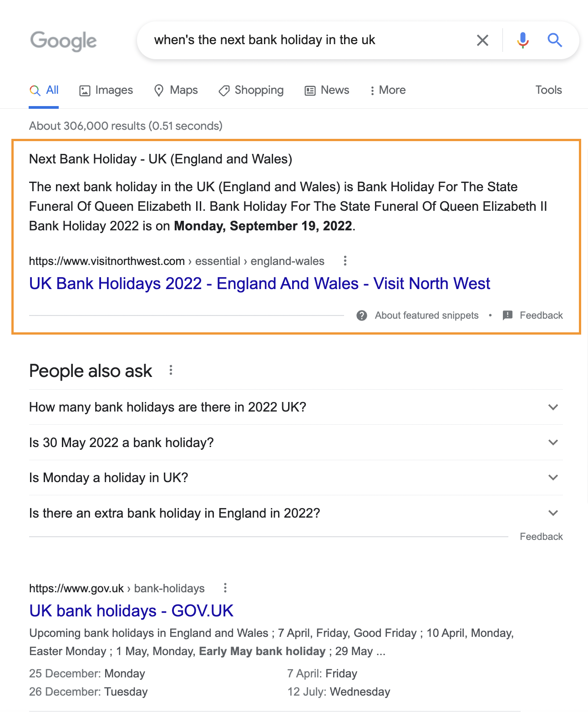This screenshot has width=588, height=712.
Task: Click the Google logo
Action: pos(63,41)
